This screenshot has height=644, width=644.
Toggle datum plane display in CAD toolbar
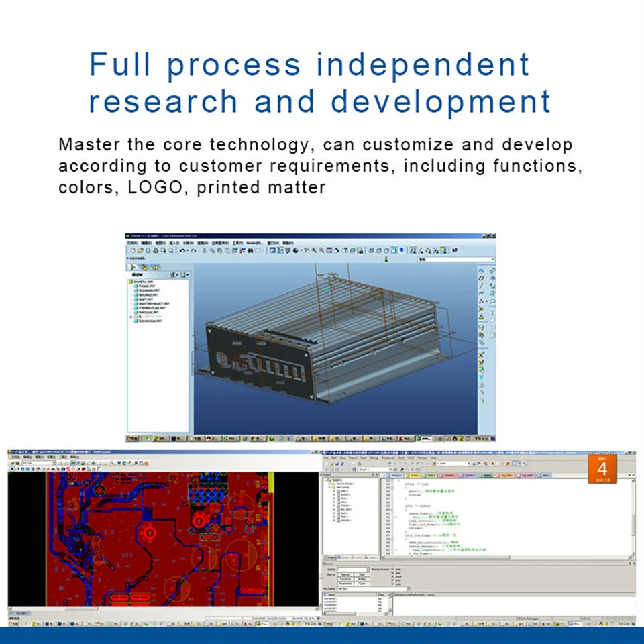[x=413, y=250]
